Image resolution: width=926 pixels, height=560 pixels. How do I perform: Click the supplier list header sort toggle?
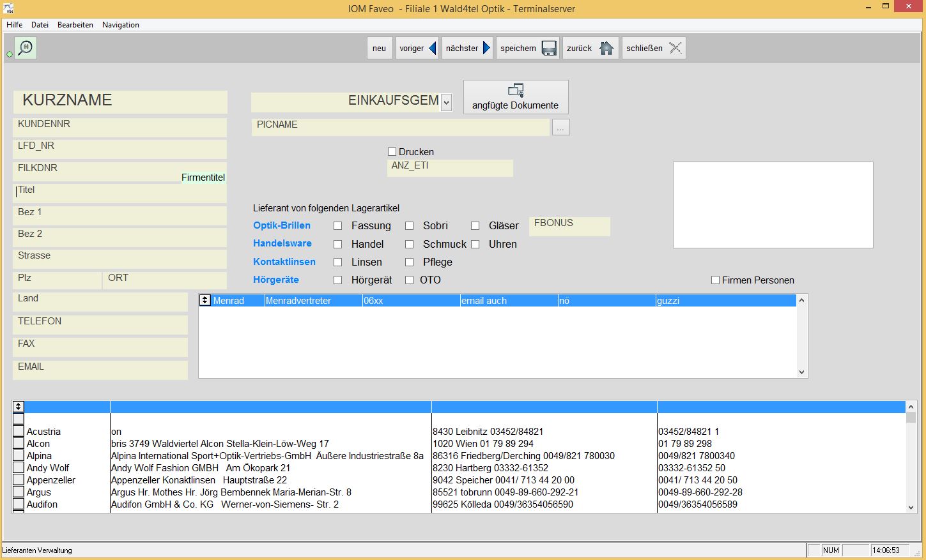[x=19, y=407]
